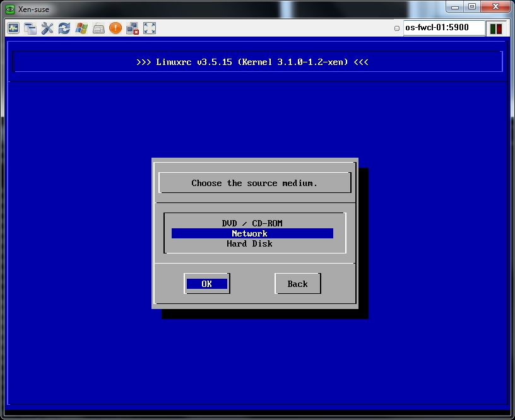The image size is (515, 420).
Task: Click the os-fwcl-01:5900 host field
Action: pos(444,28)
